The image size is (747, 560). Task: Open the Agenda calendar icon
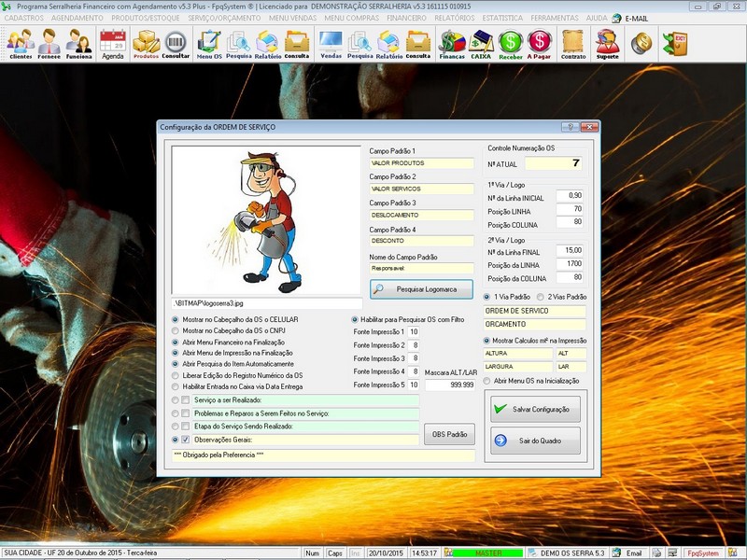point(112,43)
